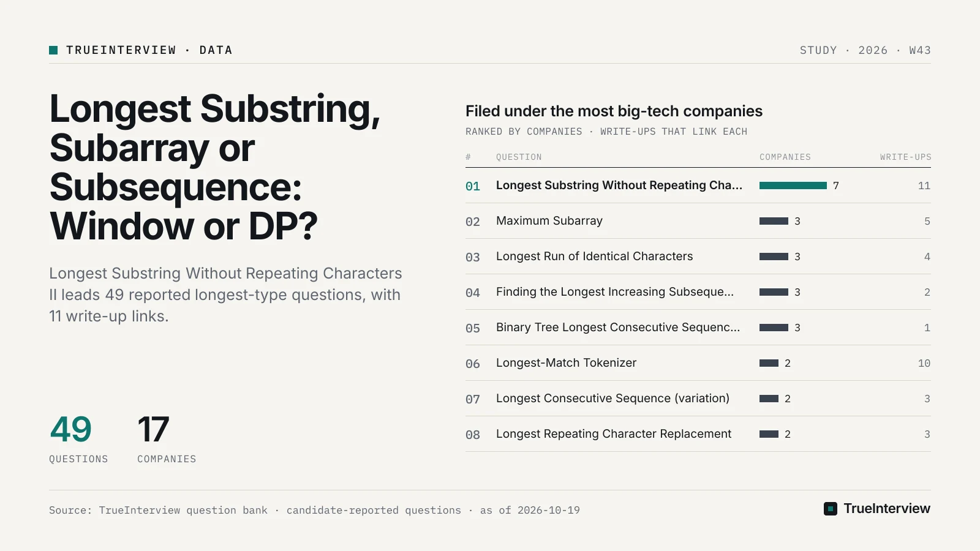Select the Maximum Subarray row
980x551 pixels.
tap(698, 221)
